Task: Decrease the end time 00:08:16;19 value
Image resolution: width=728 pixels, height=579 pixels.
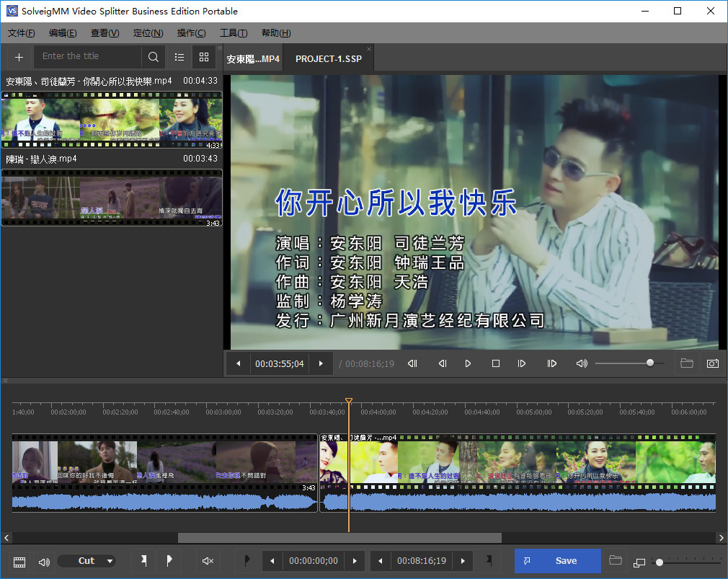Action: pyautogui.click(x=380, y=560)
